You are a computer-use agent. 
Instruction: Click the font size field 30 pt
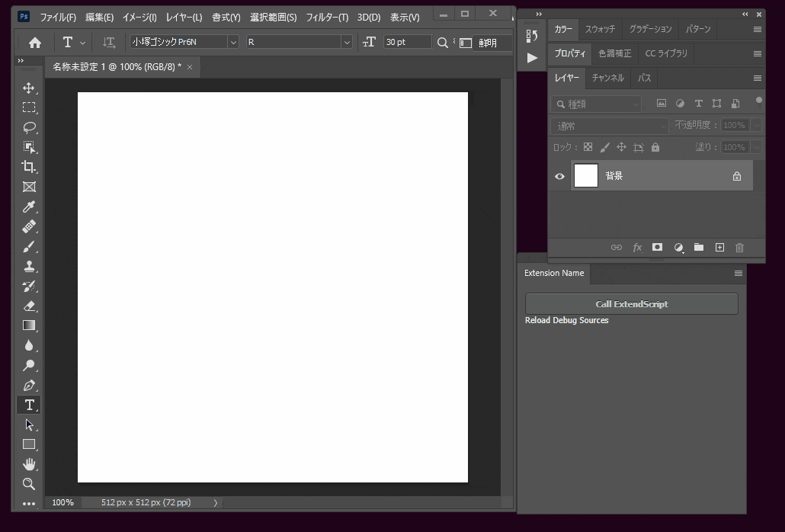408,42
